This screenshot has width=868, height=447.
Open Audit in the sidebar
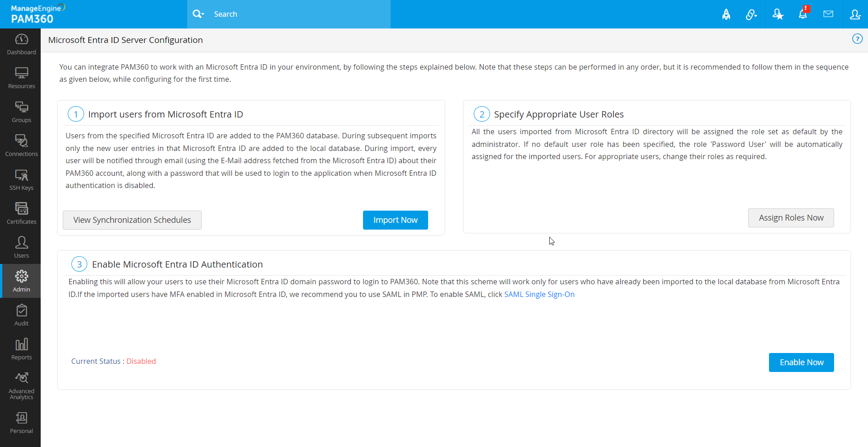click(21, 315)
